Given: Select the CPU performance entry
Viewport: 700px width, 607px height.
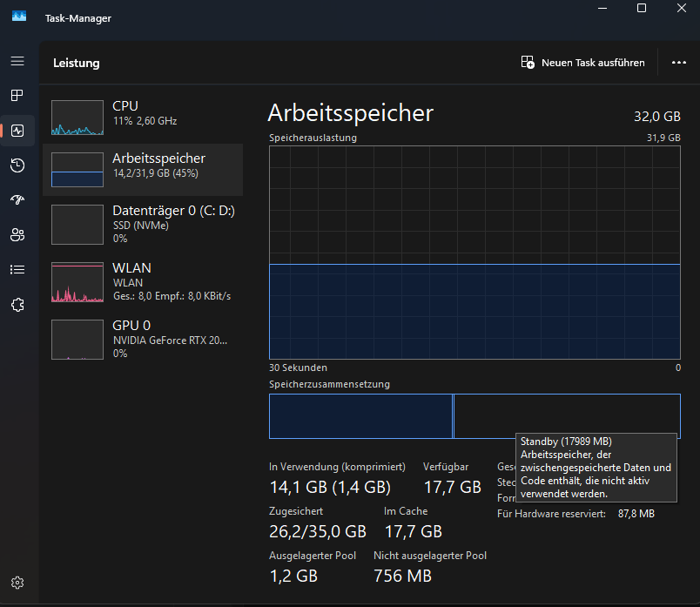Looking at the screenshot, I should tap(143, 117).
